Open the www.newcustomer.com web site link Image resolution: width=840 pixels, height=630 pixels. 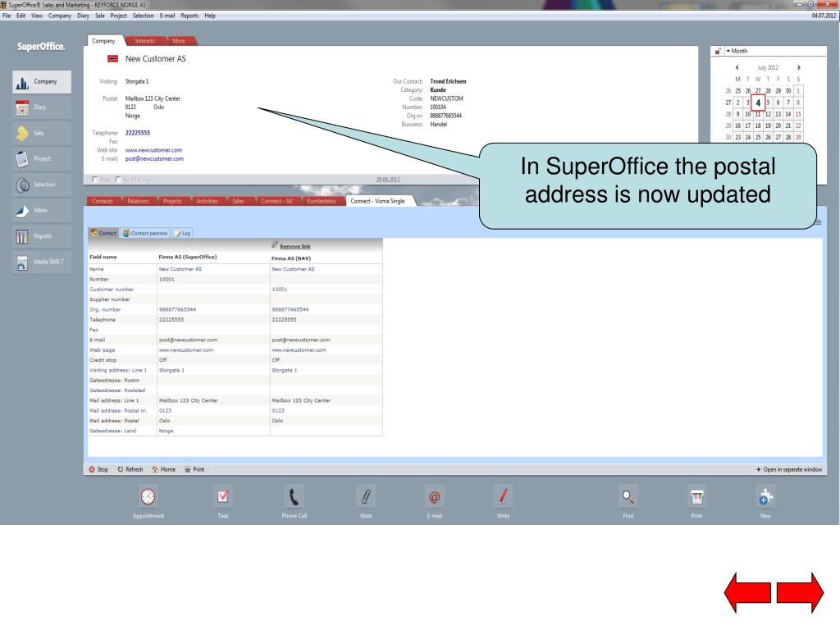(153, 150)
